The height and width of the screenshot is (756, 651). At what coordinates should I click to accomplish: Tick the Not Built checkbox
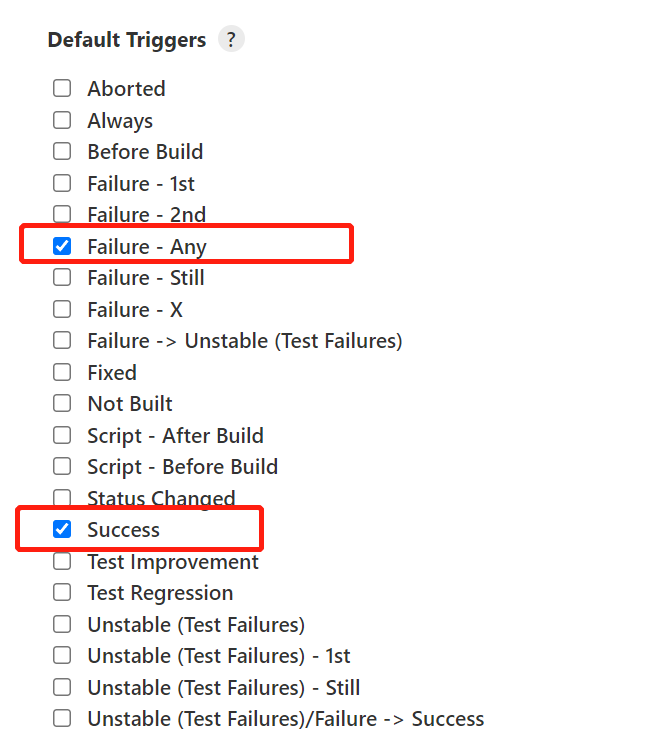click(62, 403)
